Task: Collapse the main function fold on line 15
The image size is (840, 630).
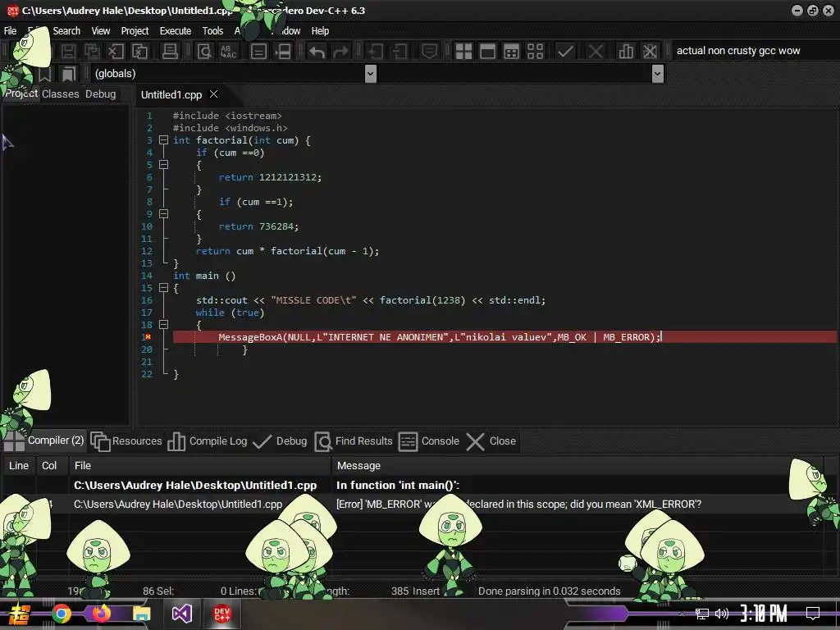Action: point(164,288)
